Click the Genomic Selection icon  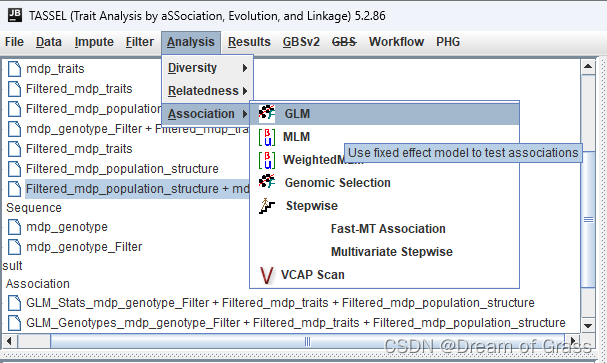(x=267, y=182)
